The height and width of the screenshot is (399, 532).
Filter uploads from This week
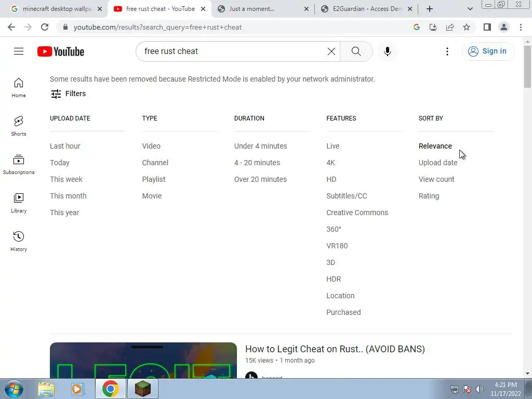(66, 179)
